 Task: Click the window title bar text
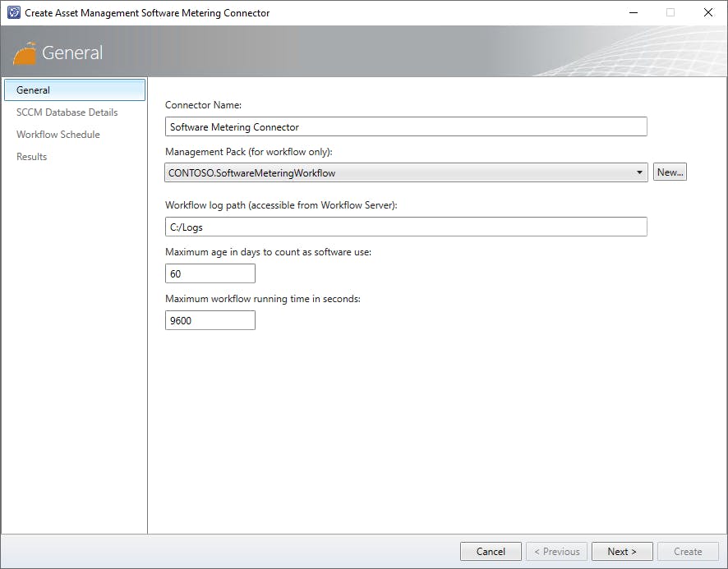(x=148, y=13)
